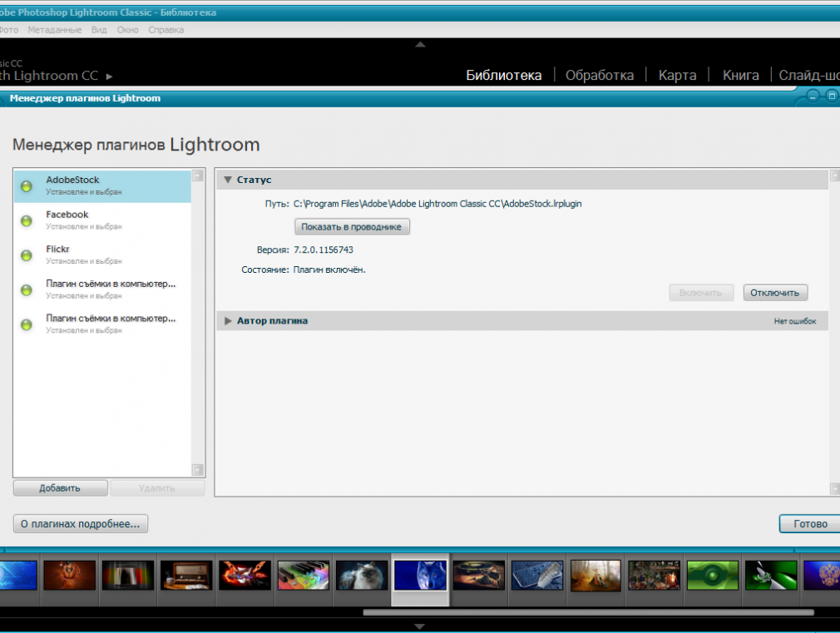Click the green status dot beside AdobeStock
840x633 pixels.
(27, 186)
